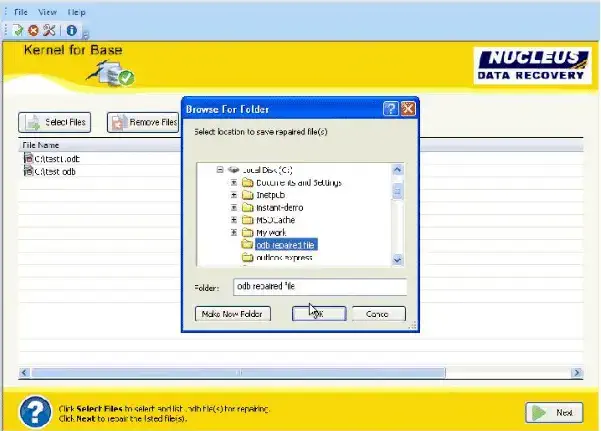Click the Folder name input field
This screenshot has height=431, width=601.
(320, 287)
